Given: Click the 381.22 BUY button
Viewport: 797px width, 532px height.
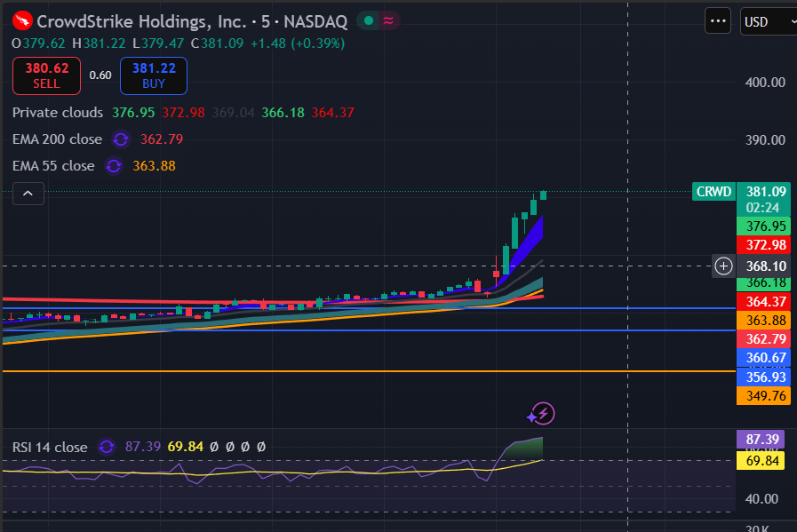Looking at the screenshot, I should [154, 75].
